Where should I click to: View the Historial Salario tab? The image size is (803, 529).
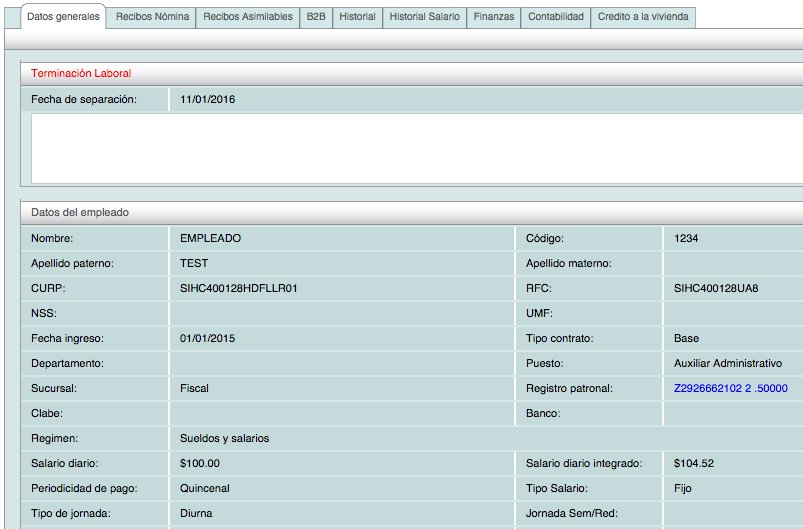coord(424,17)
